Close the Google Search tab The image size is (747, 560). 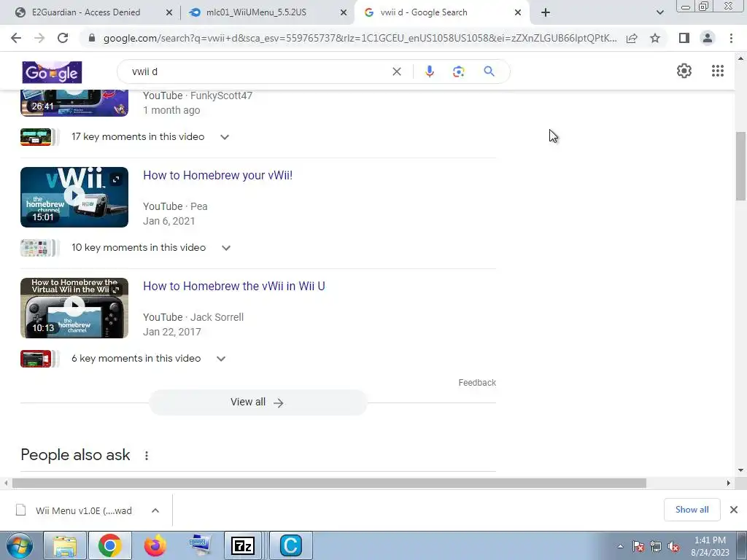(518, 13)
